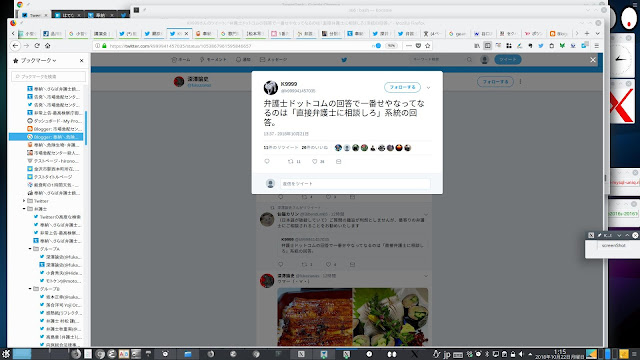This screenshot has width=640, height=360.
Task: Open volume control in system tray
Action: [521, 354]
